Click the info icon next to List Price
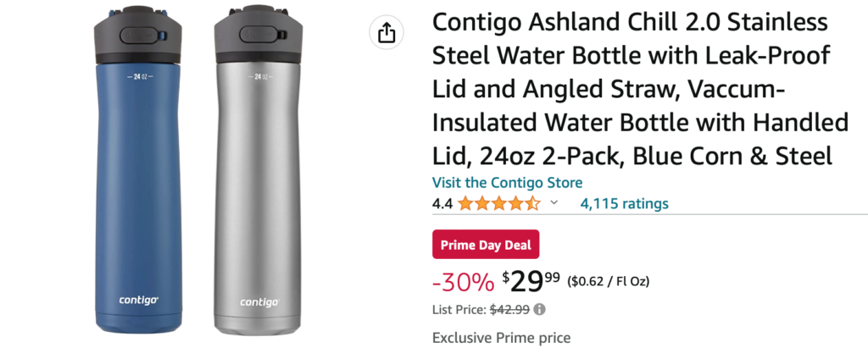The width and height of the screenshot is (868, 348). [x=539, y=309]
